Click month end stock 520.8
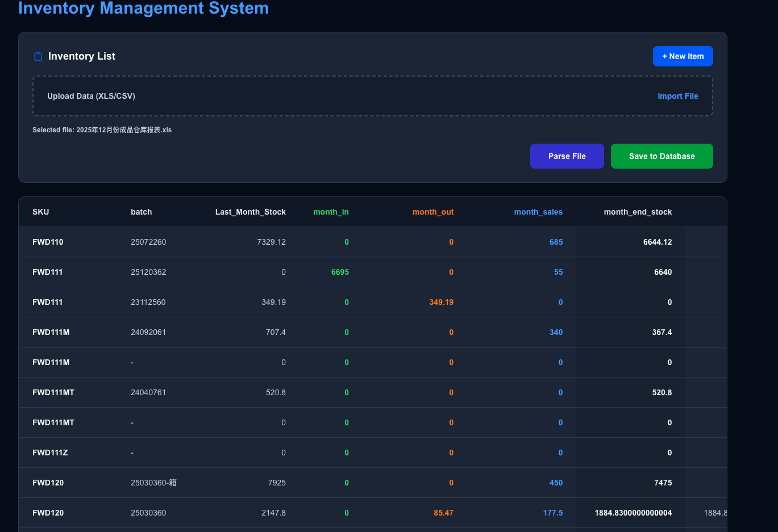This screenshot has width=778, height=532. [662, 392]
